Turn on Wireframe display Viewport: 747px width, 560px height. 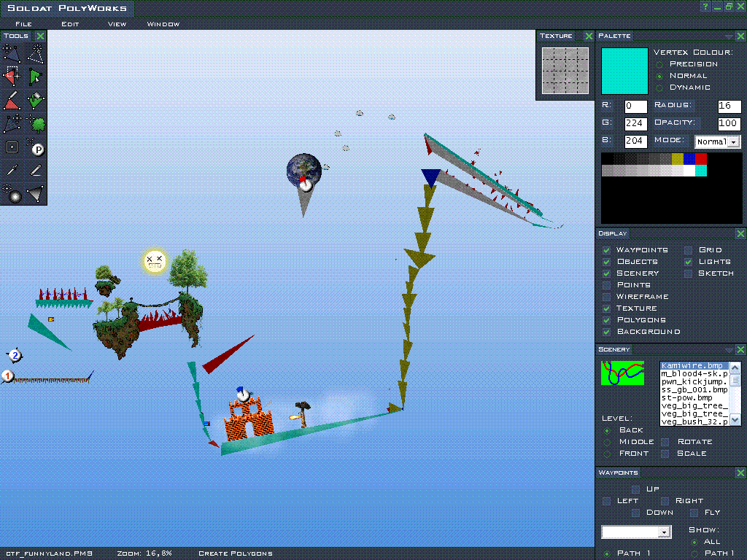pos(606,297)
